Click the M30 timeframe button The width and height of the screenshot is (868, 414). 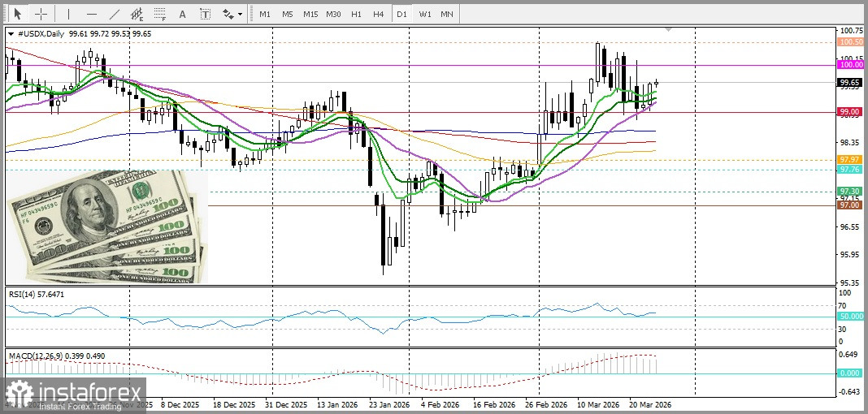point(333,14)
